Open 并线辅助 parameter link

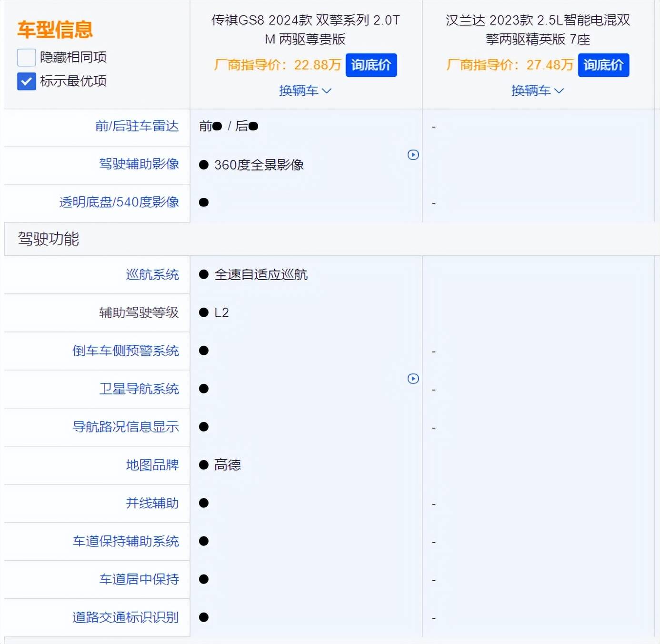152,503
